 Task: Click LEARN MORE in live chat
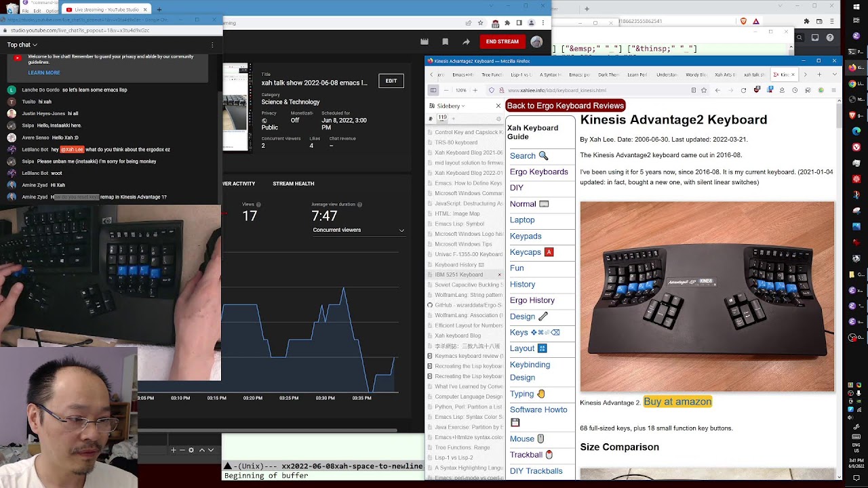44,73
